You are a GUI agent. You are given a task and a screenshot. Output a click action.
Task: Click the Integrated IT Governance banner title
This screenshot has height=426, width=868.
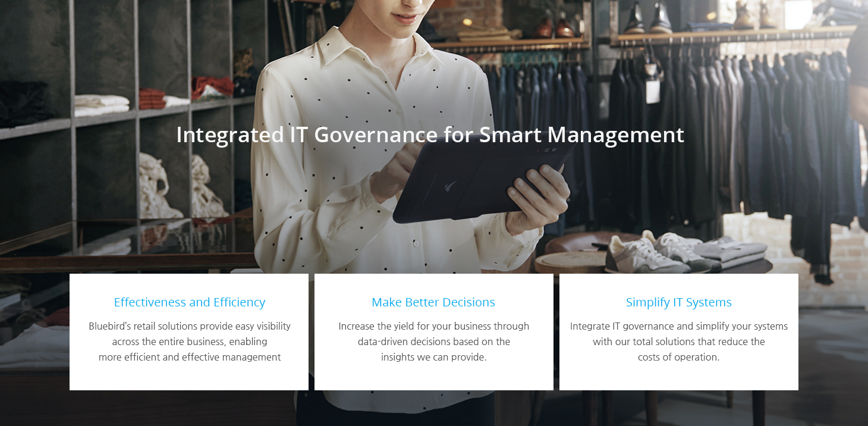[x=430, y=135]
